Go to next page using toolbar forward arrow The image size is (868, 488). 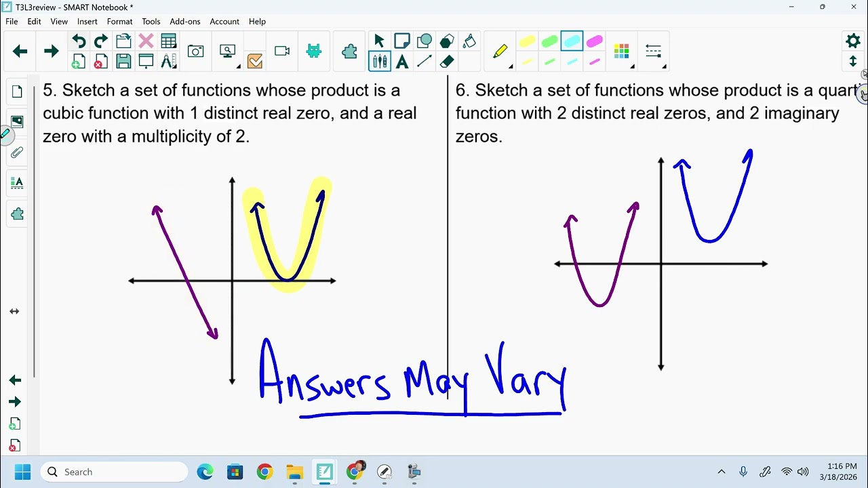click(x=51, y=52)
